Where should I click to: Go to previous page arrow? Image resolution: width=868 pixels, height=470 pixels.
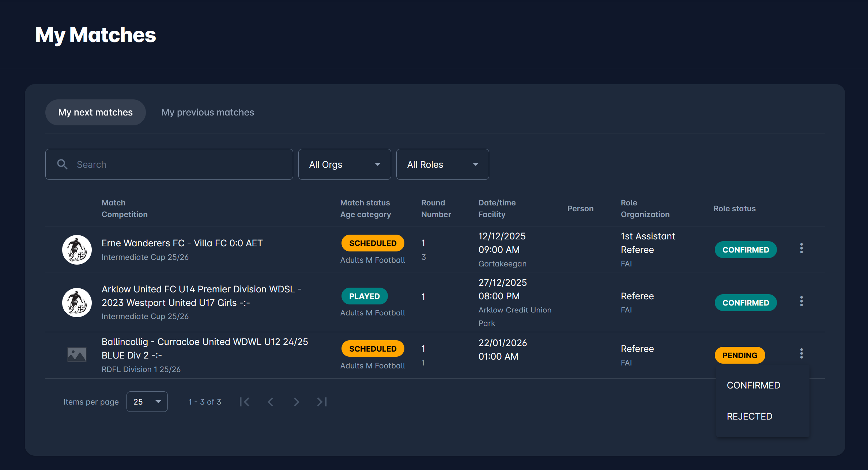pos(271,402)
